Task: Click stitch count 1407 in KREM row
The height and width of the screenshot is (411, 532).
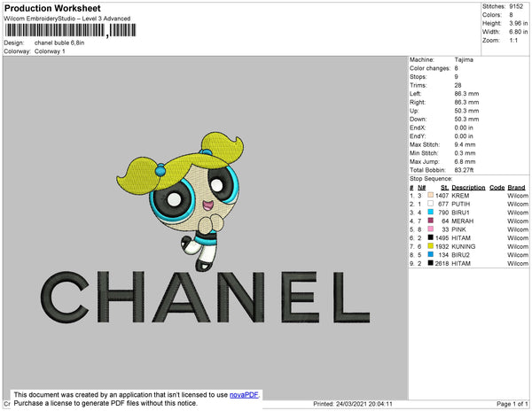Action: click(x=442, y=196)
